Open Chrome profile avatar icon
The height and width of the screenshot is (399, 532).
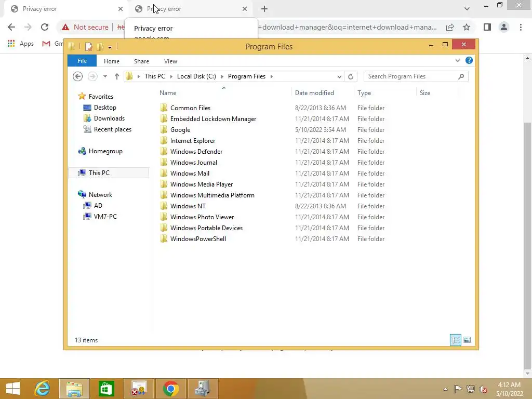pyautogui.click(x=504, y=27)
